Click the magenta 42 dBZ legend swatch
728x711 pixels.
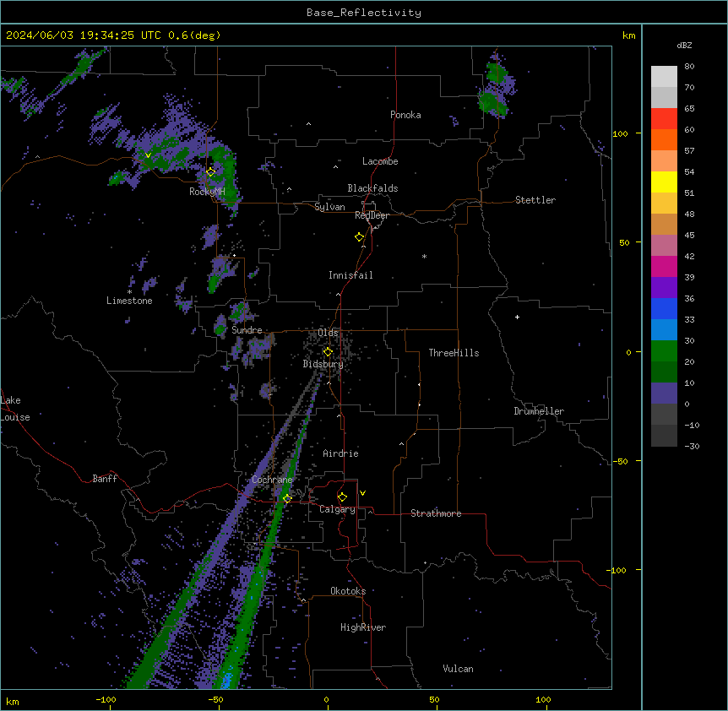pos(664,266)
